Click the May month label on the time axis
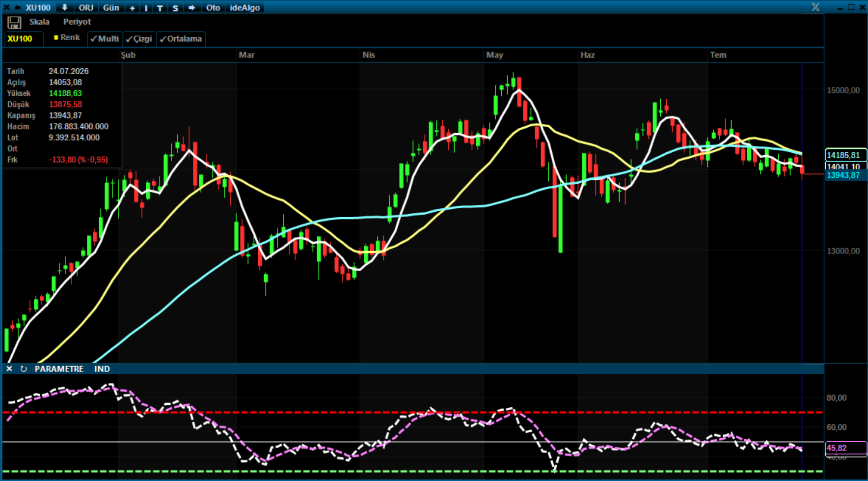The width and height of the screenshot is (868, 481). click(495, 55)
